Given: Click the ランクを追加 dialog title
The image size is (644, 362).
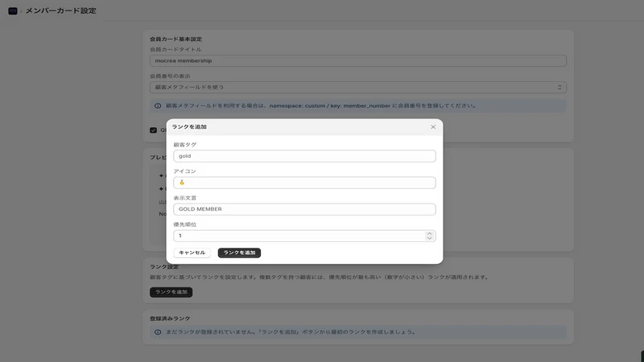Looking at the screenshot, I should pyautogui.click(x=189, y=127).
